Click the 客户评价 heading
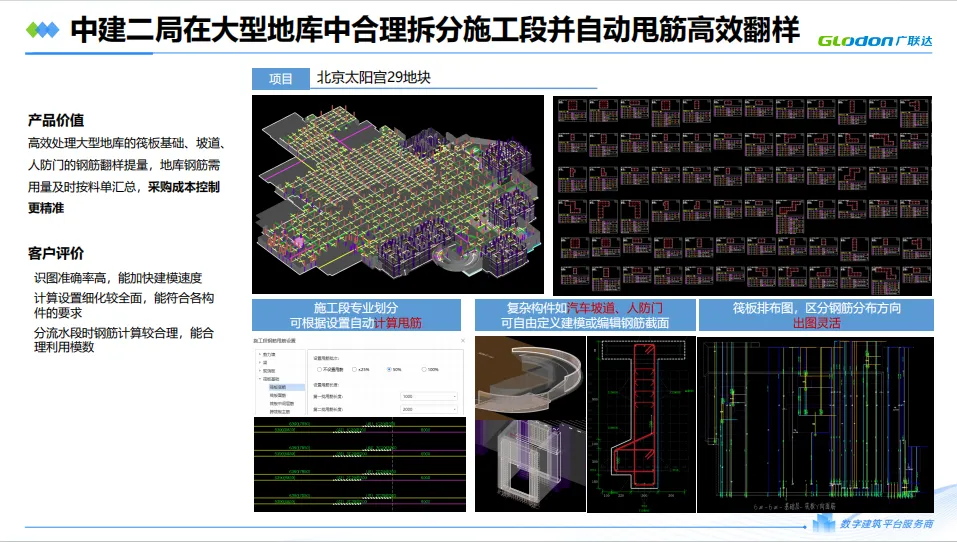 point(56,253)
